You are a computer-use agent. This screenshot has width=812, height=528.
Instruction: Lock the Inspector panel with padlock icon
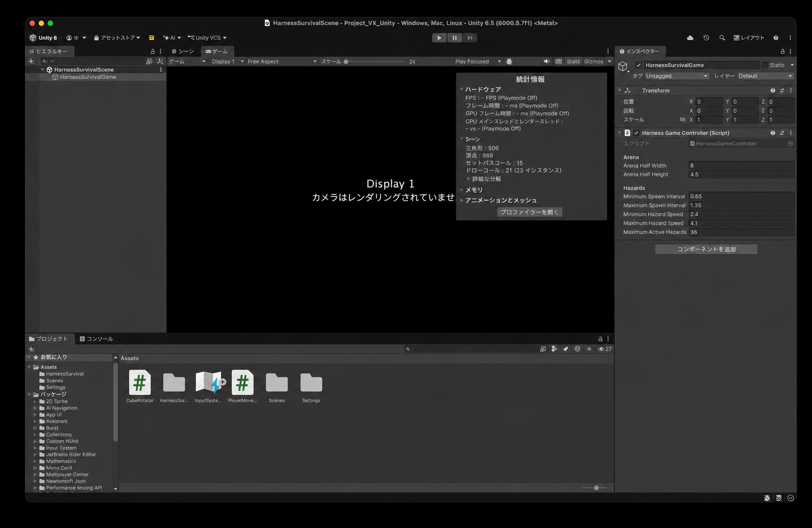782,51
